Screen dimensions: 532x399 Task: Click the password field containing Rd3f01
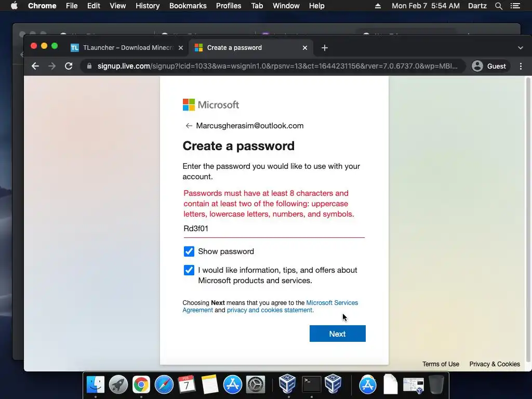click(x=274, y=229)
